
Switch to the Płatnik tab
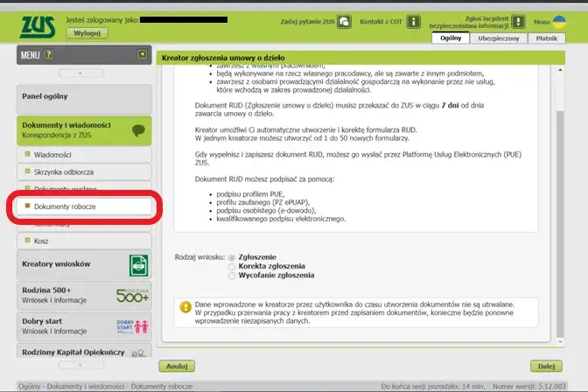pyautogui.click(x=547, y=38)
